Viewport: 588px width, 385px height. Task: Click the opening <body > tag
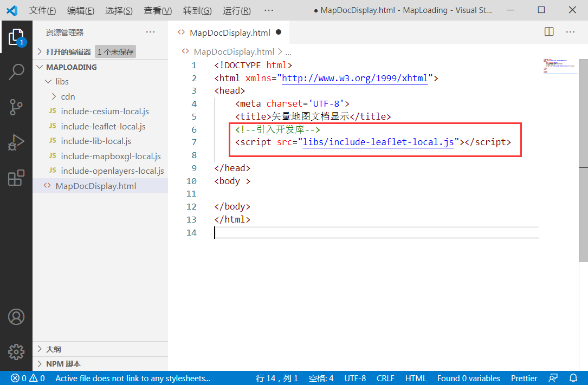(x=232, y=181)
